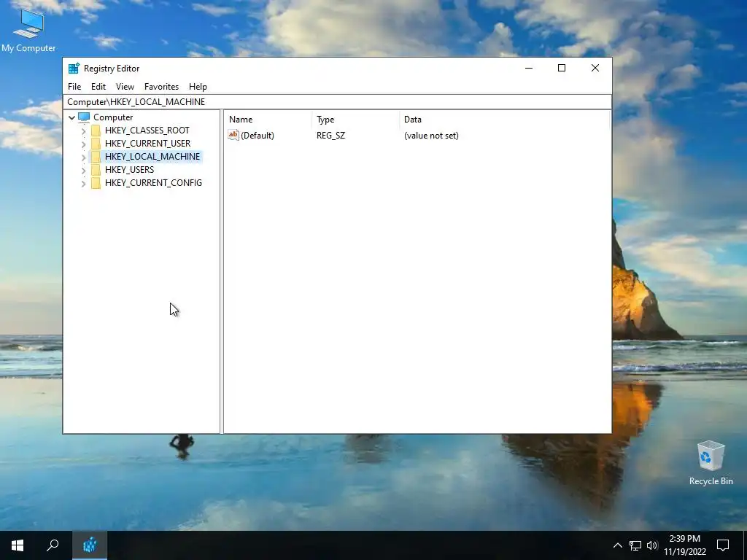
Task: Click the HKEY_LOCAL_MACHINE folder icon
Action: (x=96, y=157)
